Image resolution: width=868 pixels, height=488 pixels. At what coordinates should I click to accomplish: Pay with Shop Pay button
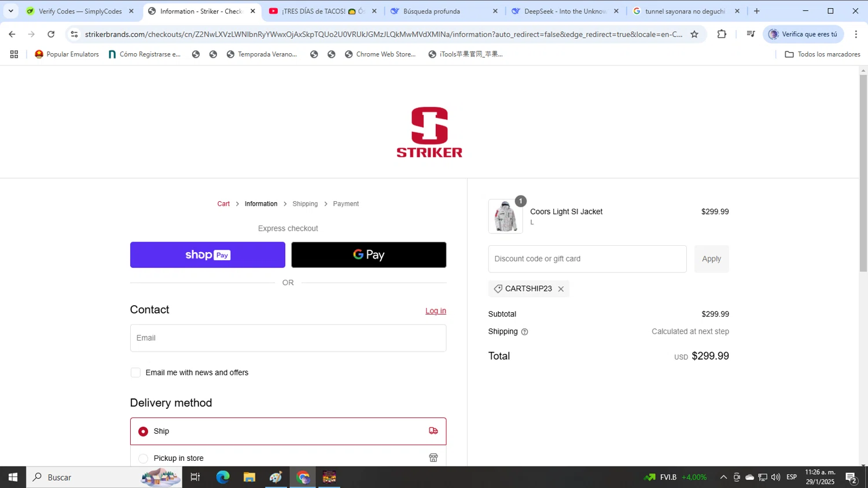pyautogui.click(x=208, y=255)
